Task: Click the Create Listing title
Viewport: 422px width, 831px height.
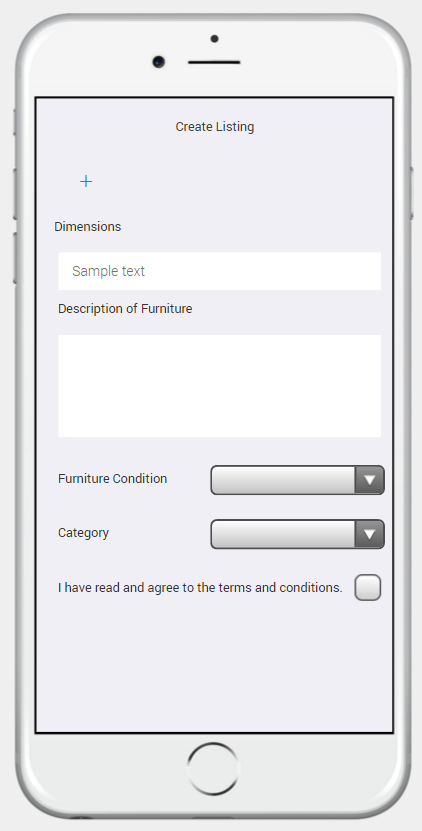Action: coord(215,127)
